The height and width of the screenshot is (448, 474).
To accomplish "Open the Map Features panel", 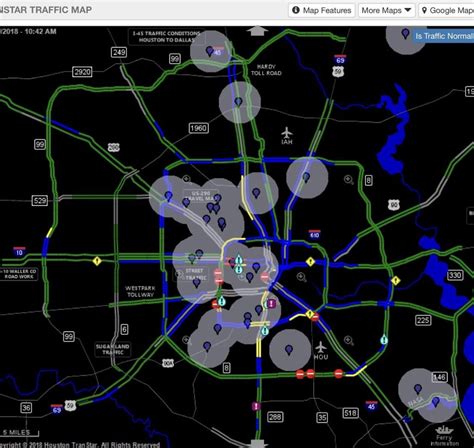I will [x=322, y=10].
